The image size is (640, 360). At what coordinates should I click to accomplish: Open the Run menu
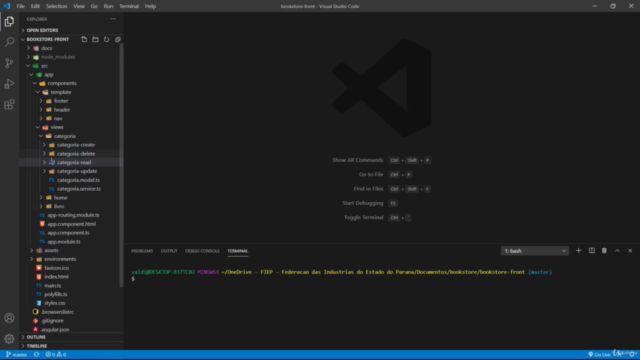pos(108,6)
